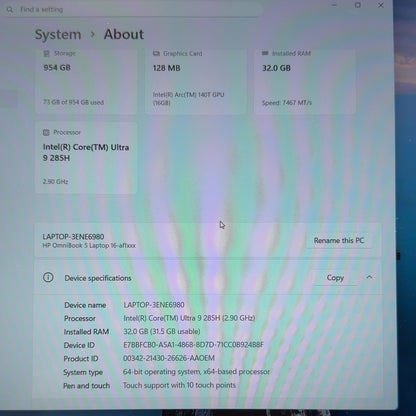Select the 32.0 GB RAM value
Image resolution: width=416 pixels, height=416 pixels.
(276, 68)
